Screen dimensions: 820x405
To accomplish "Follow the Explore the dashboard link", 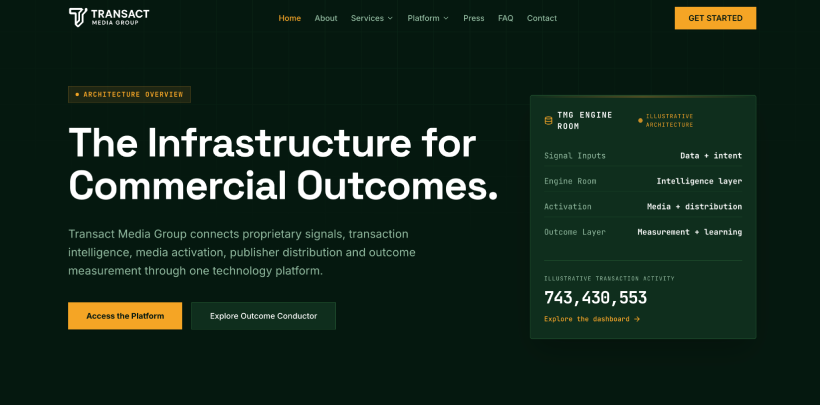I will point(592,319).
